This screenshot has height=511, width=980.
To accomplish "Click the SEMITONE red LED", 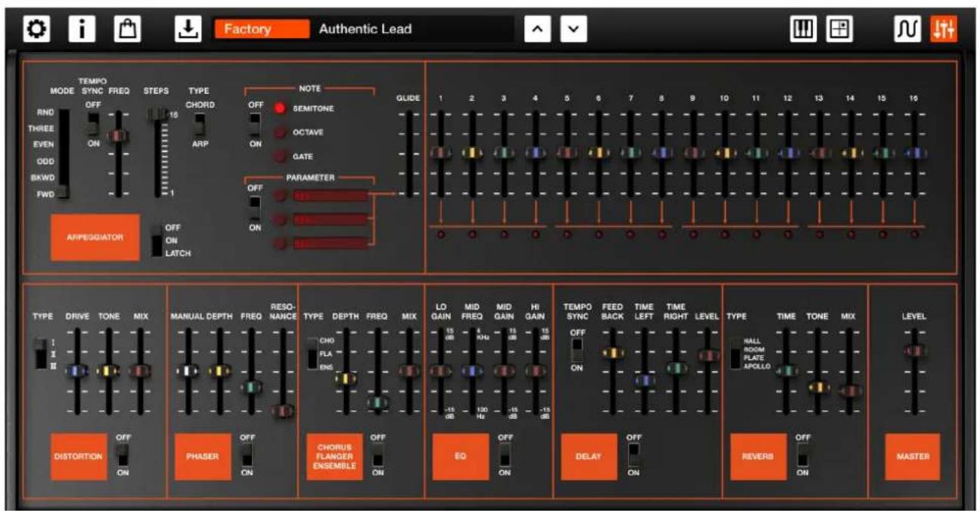I will coord(279,108).
